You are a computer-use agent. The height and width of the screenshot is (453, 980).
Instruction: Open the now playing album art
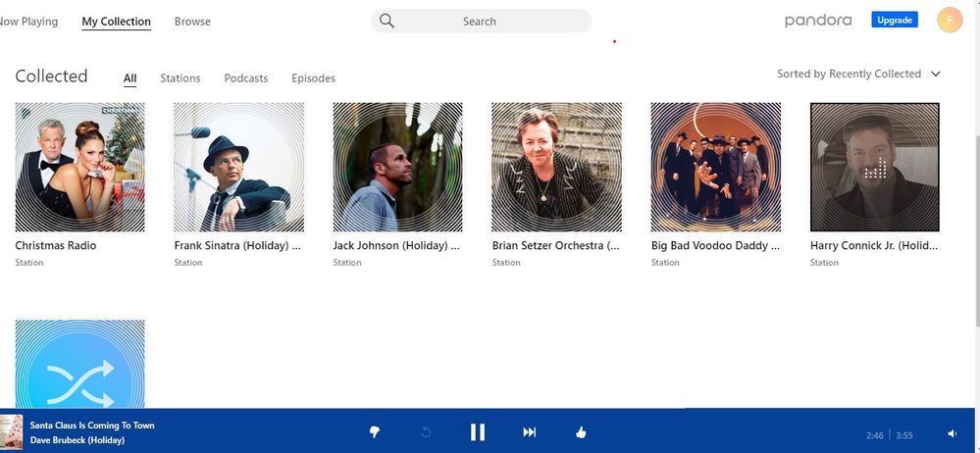click(11, 431)
